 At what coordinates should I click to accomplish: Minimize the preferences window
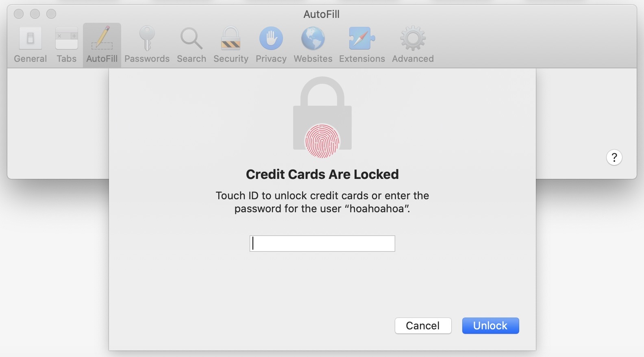pos(35,14)
